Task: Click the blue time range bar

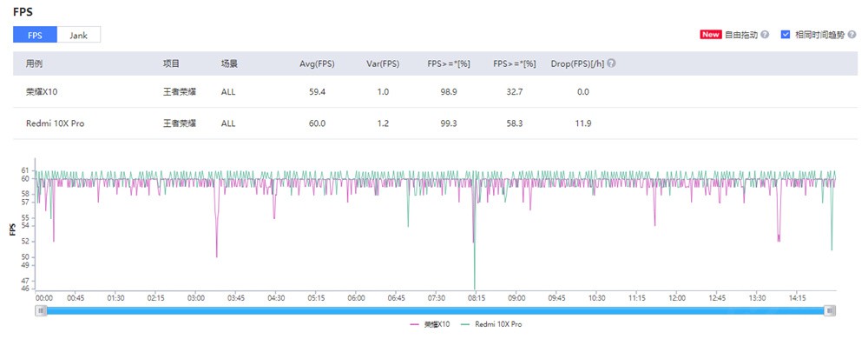Action: click(x=435, y=311)
